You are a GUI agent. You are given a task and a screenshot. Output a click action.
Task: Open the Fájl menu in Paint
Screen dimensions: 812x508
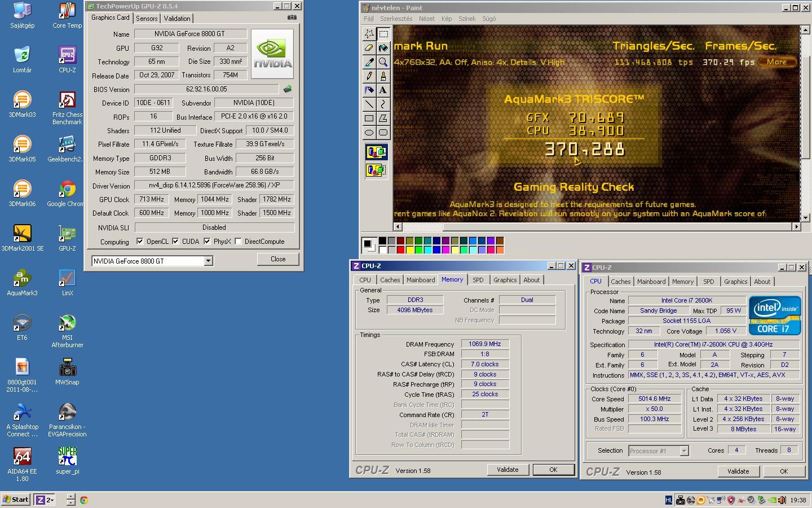pos(368,19)
